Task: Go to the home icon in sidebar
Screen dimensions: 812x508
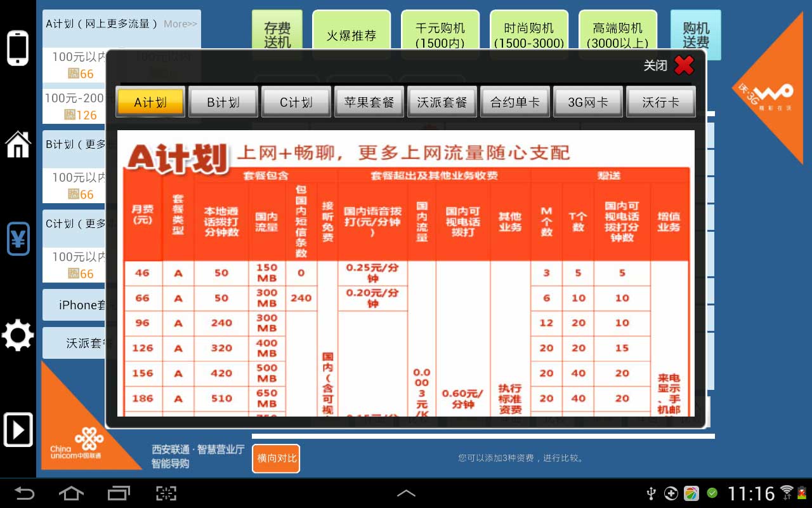Action: 18,145
